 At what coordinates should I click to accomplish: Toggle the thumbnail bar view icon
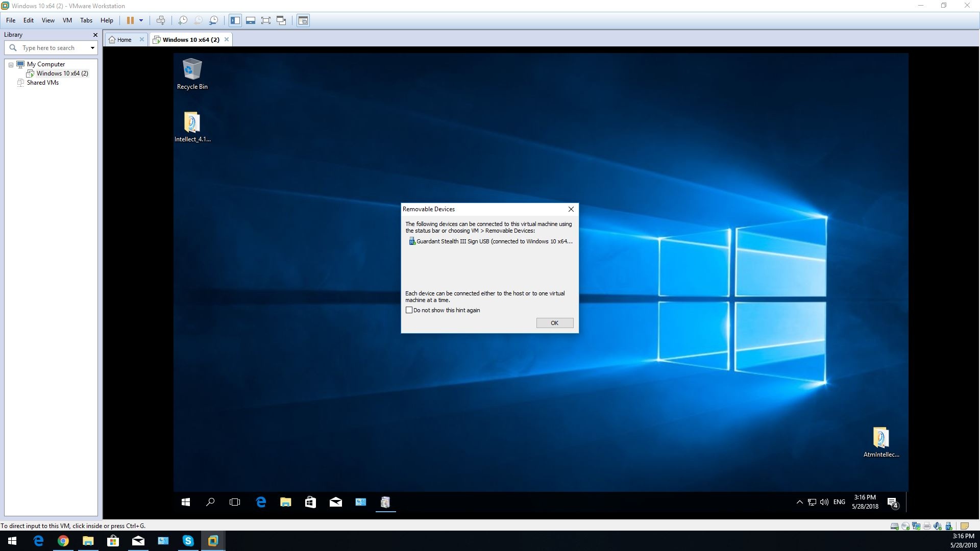tap(251, 20)
